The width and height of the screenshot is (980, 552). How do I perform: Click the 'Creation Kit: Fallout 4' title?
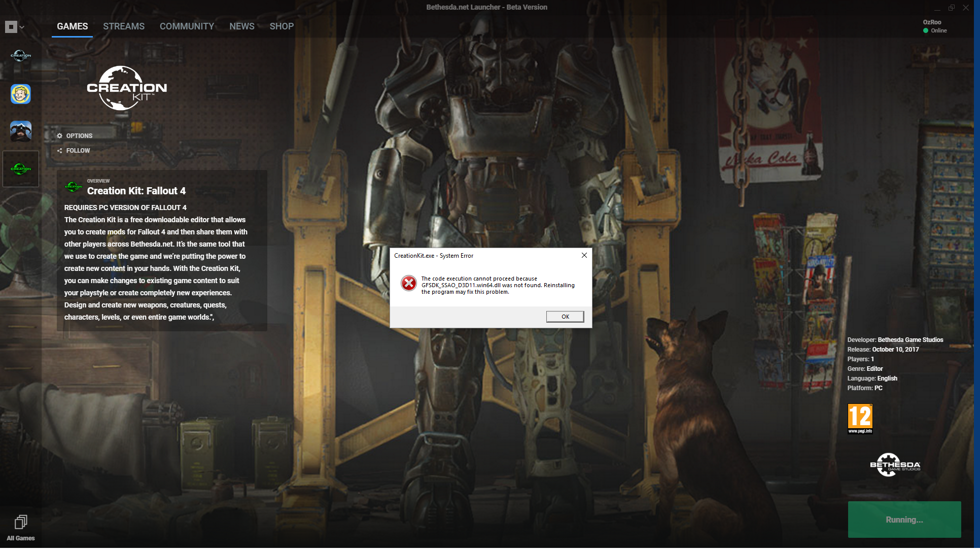(136, 191)
